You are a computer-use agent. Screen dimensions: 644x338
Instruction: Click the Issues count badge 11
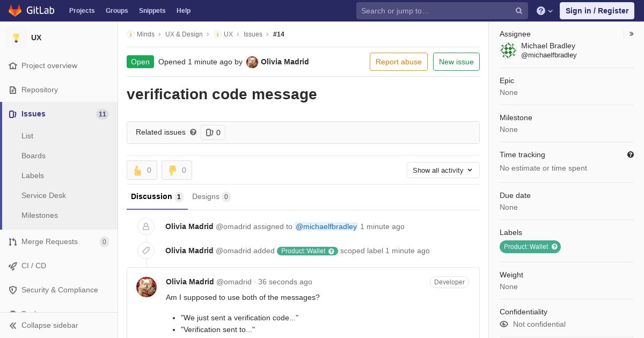(103, 114)
